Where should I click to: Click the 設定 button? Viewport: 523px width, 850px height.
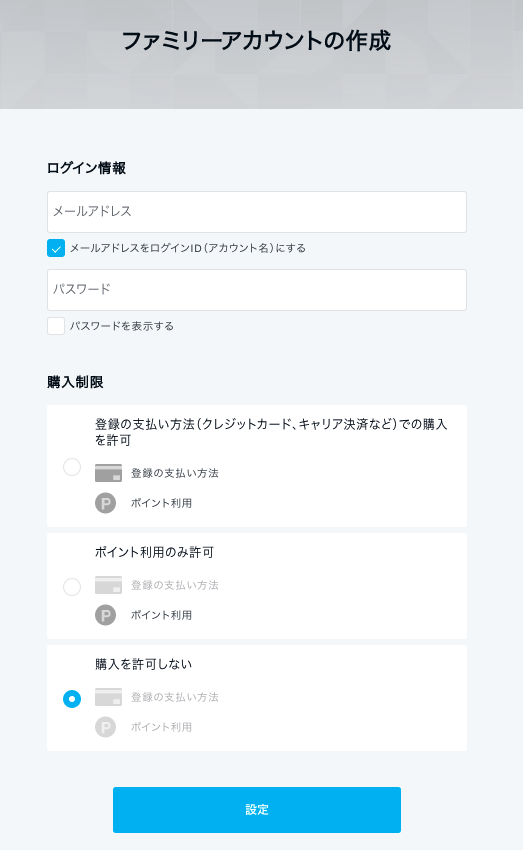(257, 810)
